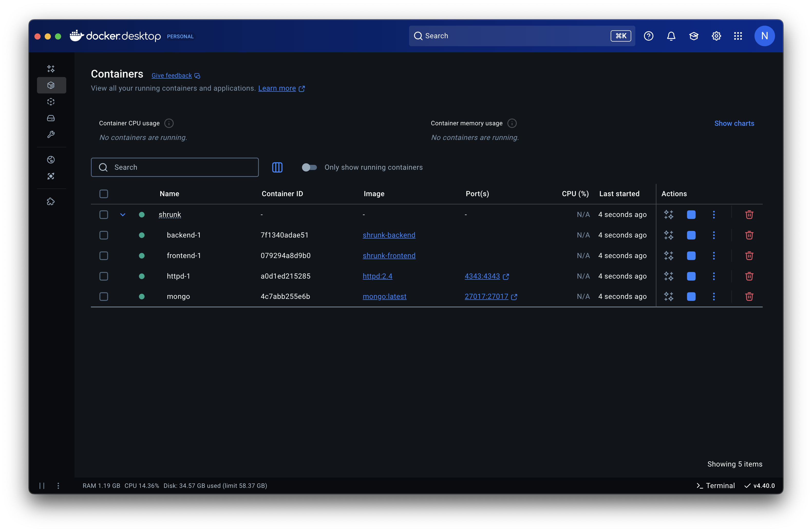
Task: Ask Gordon about frontend-1 container
Action: point(669,255)
